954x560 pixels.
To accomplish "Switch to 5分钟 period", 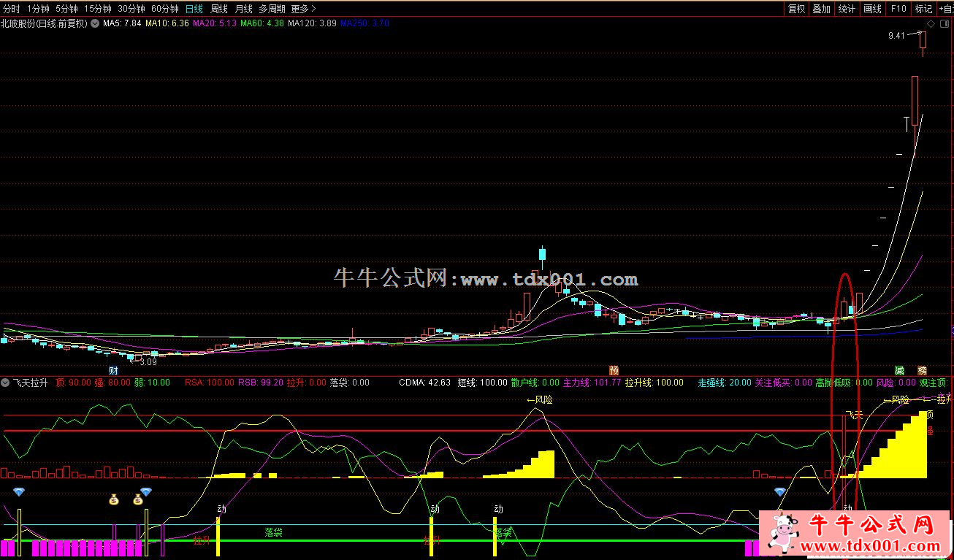I will 66,9.
